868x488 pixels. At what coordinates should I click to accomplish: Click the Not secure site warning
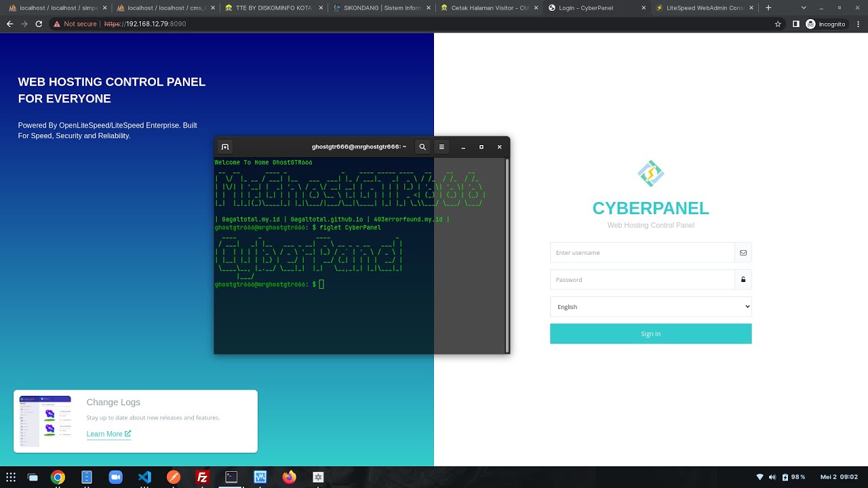tap(75, 24)
